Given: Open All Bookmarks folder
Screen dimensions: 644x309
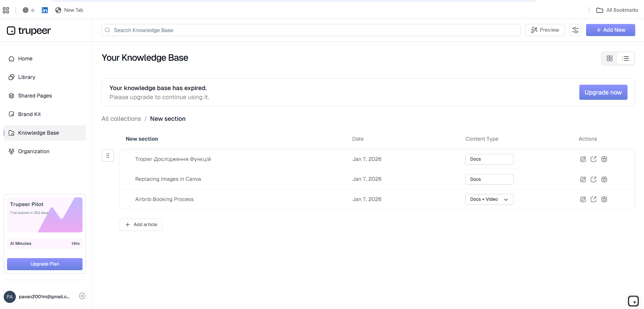Looking at the screenshot, I should (x=617, y=10).
